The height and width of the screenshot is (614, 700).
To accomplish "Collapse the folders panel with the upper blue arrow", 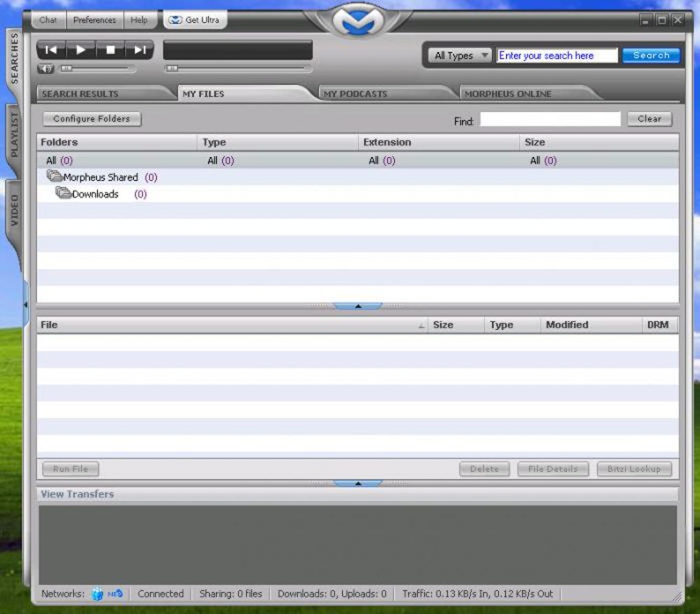I will point(358,306).
